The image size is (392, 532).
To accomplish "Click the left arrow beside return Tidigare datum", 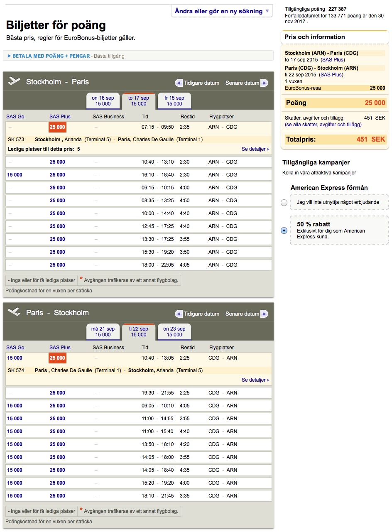I will [179, 314].
